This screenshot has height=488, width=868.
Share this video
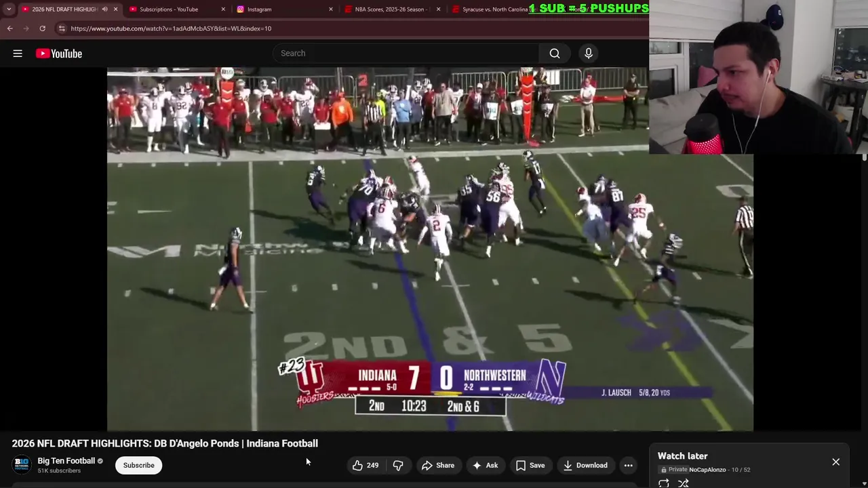click(438, 465)
